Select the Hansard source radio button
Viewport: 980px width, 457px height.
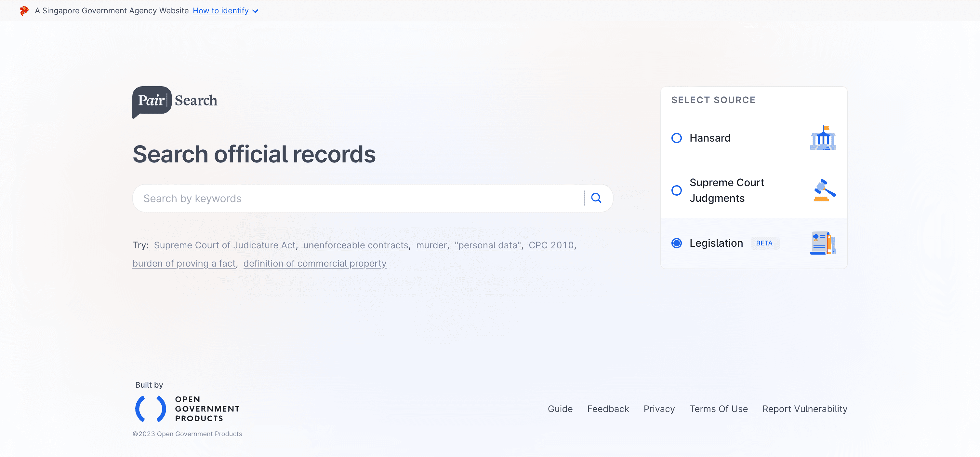pos(676,138)
